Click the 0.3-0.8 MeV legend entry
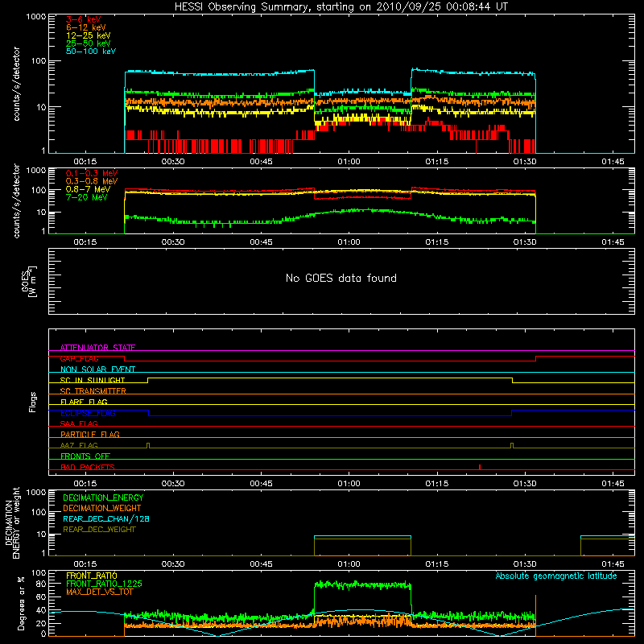This screenshot has height=644, width=644. [x=92, y=181]
